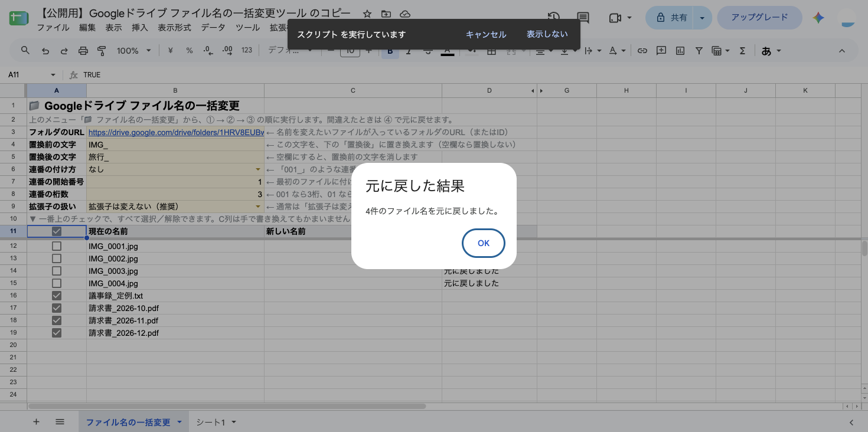Open the comments speech bubble icon
The image size is (868, 432).
point(583,18)
